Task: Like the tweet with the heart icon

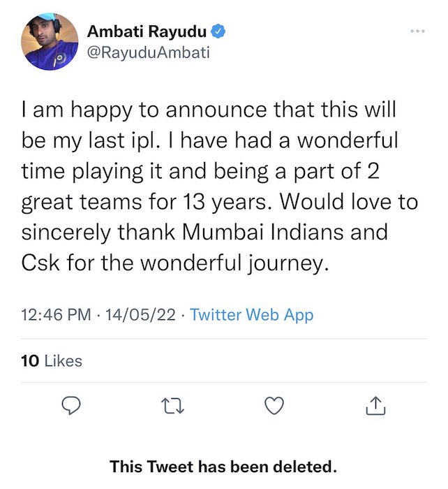Action: 276,405
